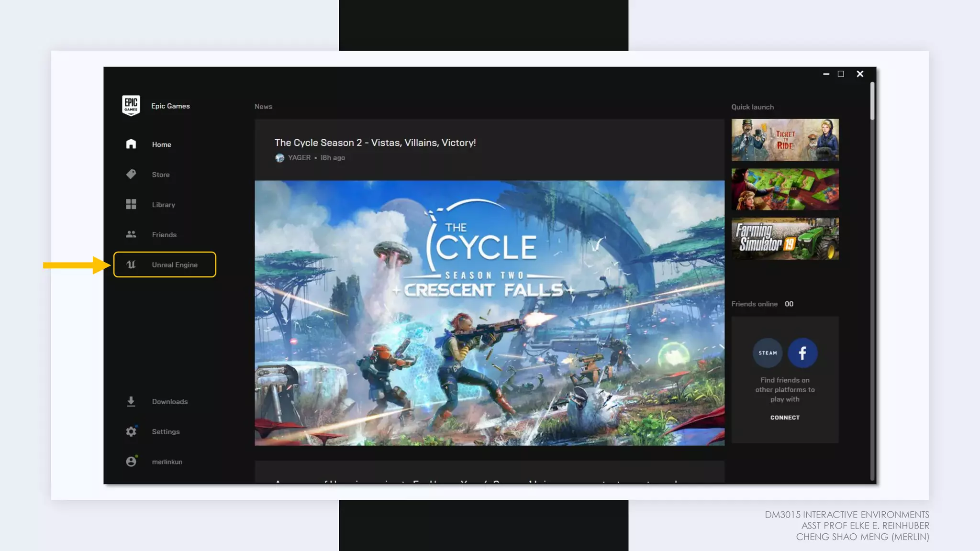
Task: Open the Store tag icon
Action: (131, 174)
